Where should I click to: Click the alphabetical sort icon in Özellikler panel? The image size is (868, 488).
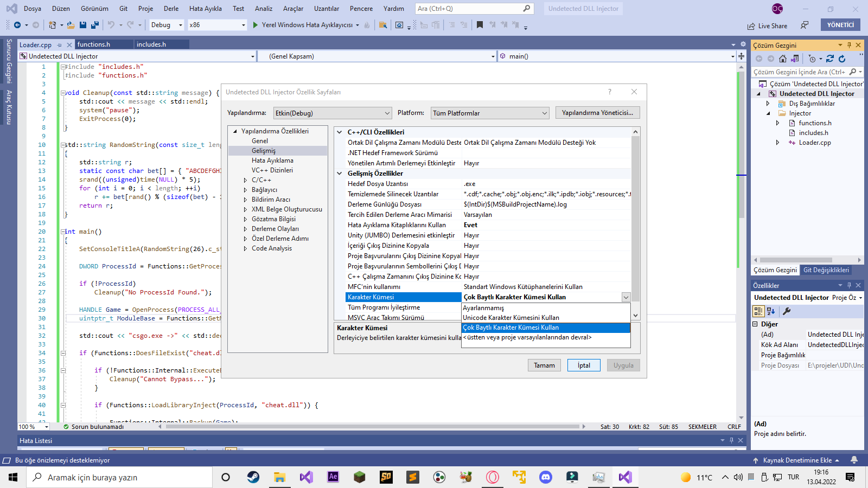coord(771,311)
